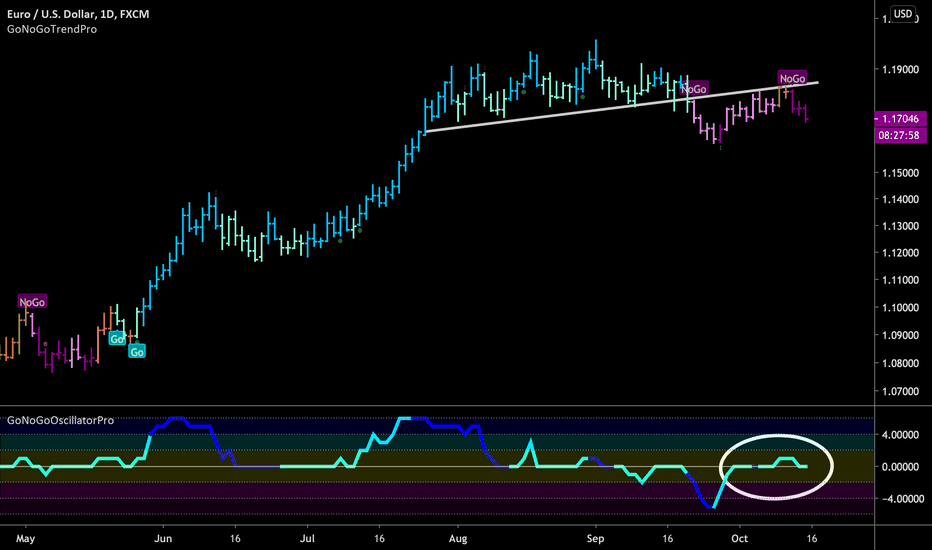
Task: Click the 1.10000 price axis label
Action: pyautogui.click(x=900, y=307)
